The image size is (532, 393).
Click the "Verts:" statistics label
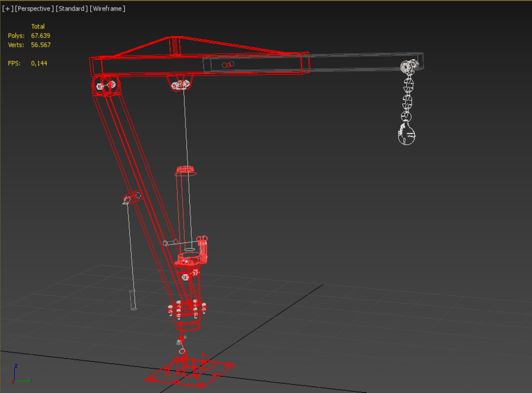click(16, 45)
